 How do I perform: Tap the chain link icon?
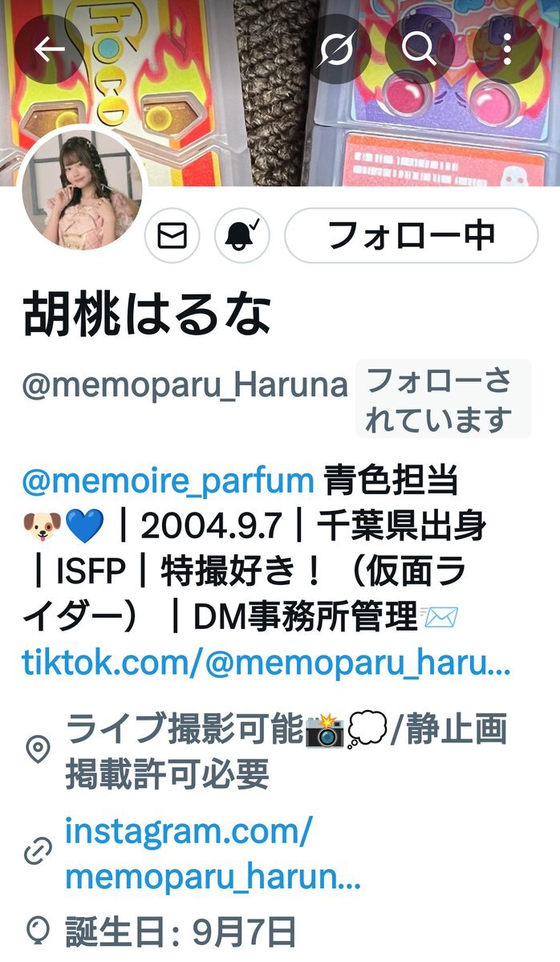click(38, 853)
